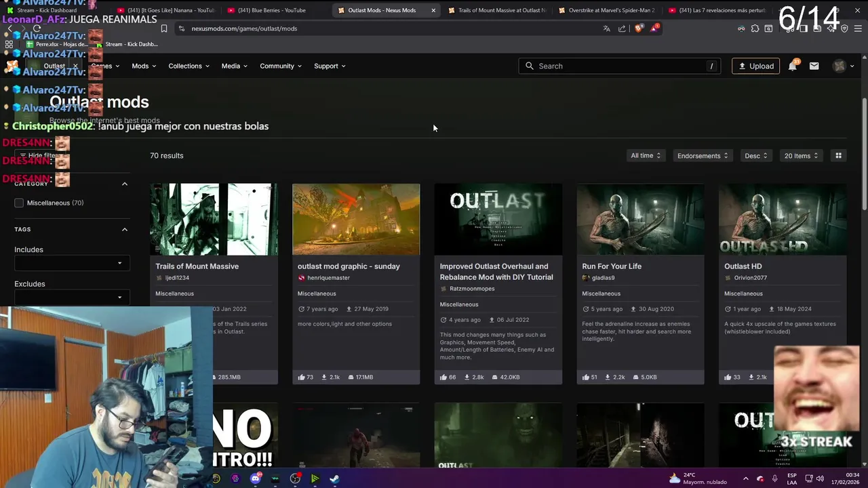Tick the Miscellaneous category checkbox
This screenshot has height=488, width=868.
19,203
